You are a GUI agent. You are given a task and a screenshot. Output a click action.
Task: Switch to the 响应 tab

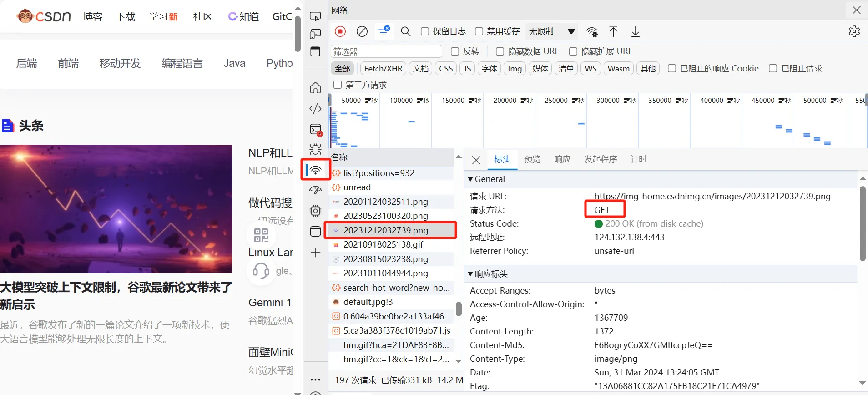[562, 159]
